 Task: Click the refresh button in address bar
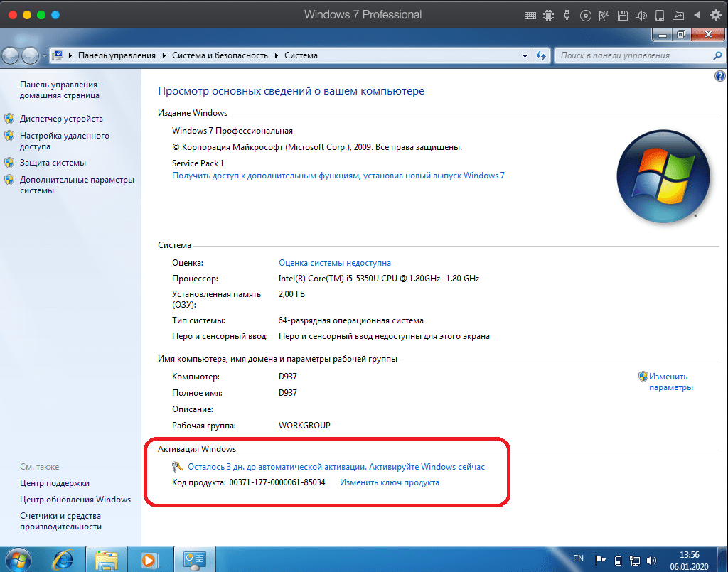(x=541, y=55)
